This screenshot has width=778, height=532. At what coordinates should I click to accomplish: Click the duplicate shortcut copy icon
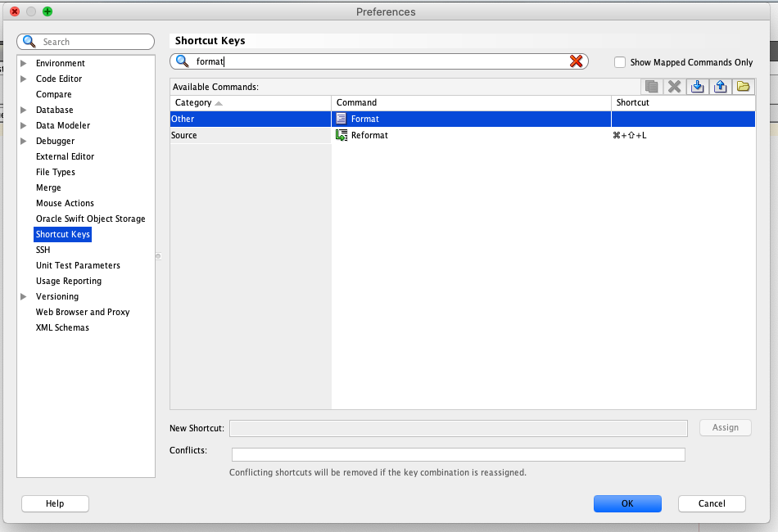(x=651, y=87)
